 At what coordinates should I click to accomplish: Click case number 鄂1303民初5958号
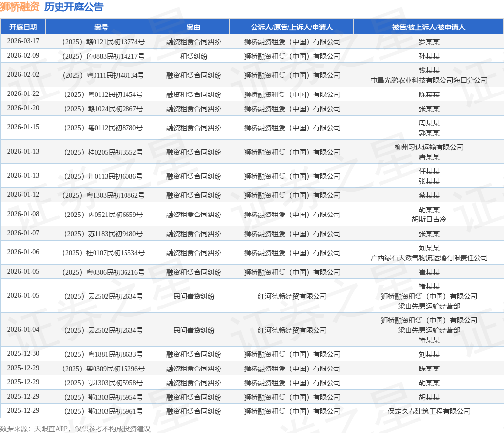[x=103, y=383]
